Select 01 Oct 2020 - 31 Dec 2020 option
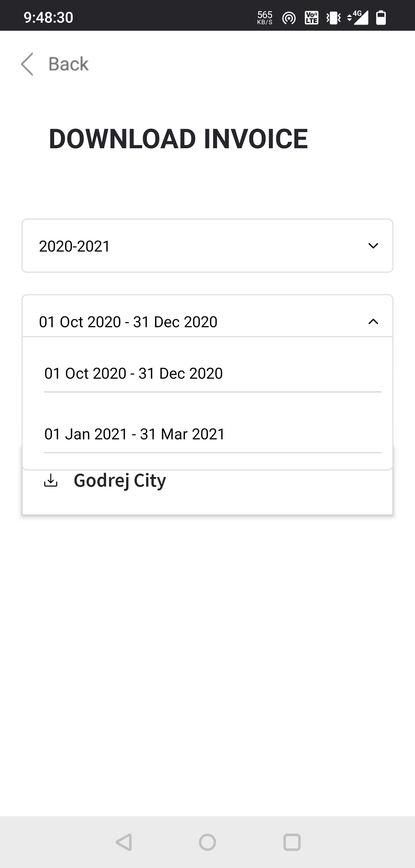The width and height of the screenshot is (415, 868). 133,373
